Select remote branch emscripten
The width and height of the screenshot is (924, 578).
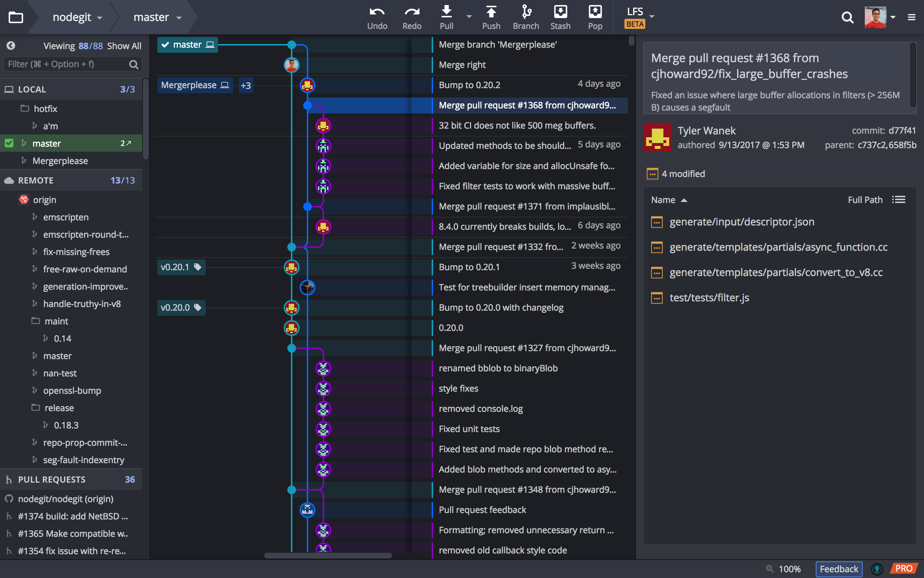tap(66, 217)
